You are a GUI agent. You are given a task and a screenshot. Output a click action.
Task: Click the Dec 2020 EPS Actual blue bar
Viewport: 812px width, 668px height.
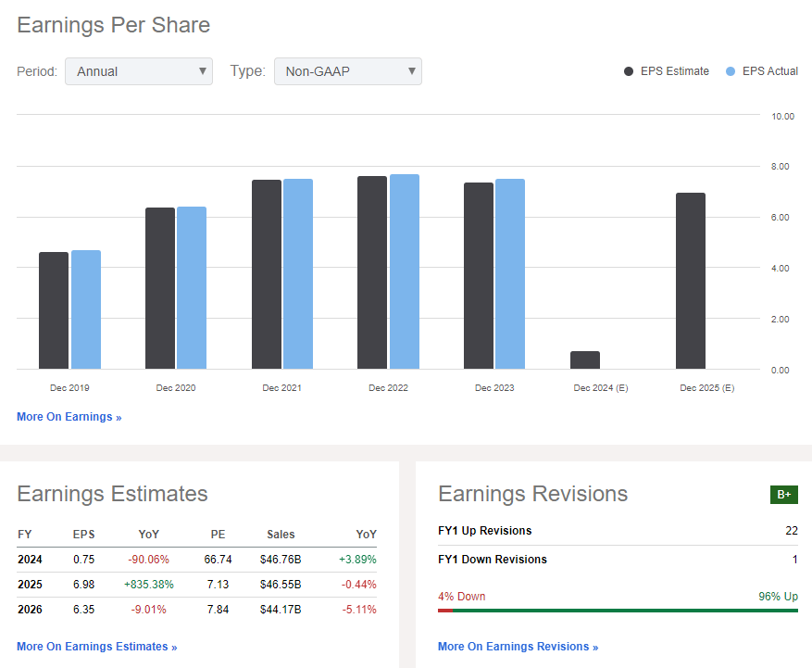[x=192, y=288]
